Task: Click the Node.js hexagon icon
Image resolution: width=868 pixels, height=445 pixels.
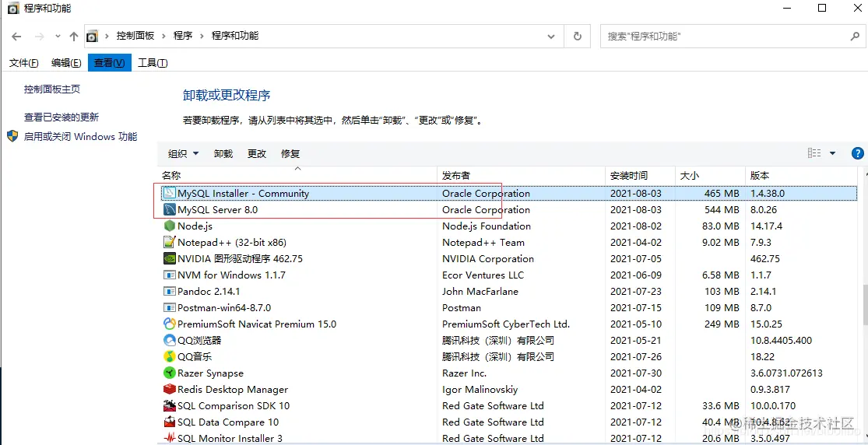Action: click(x=170, y=226)
